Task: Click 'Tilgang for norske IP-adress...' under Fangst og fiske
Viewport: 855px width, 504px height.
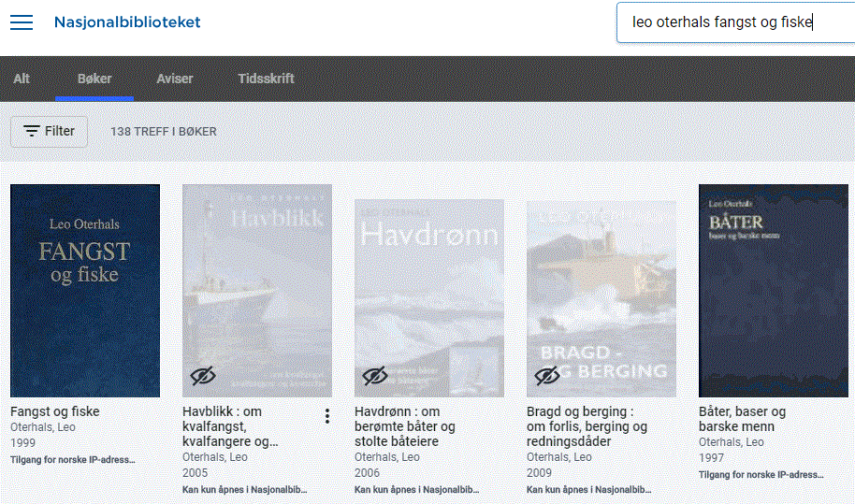Action: coord(73,460)
